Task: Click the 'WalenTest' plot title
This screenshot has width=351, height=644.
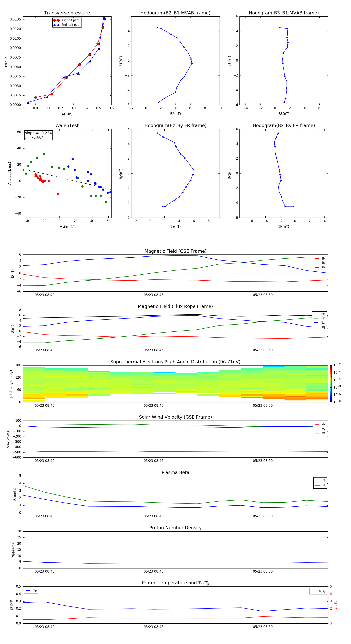Action: 67,125
